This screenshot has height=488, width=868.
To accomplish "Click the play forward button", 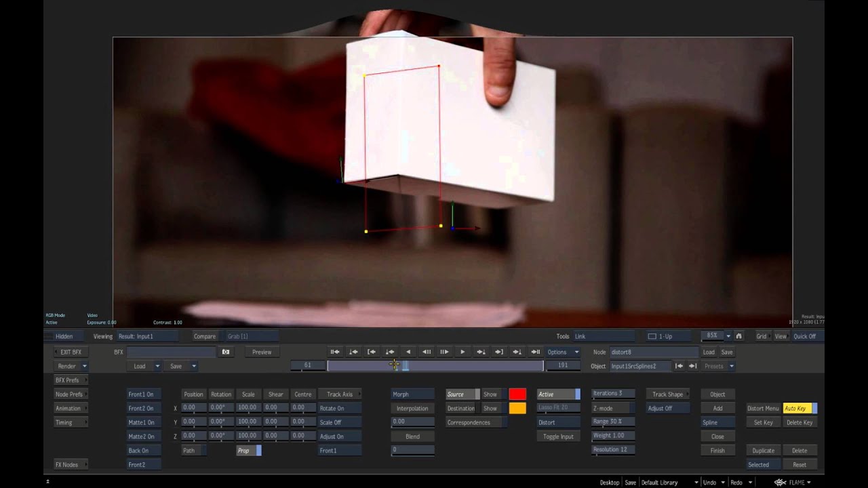I will tap(462, 352).
